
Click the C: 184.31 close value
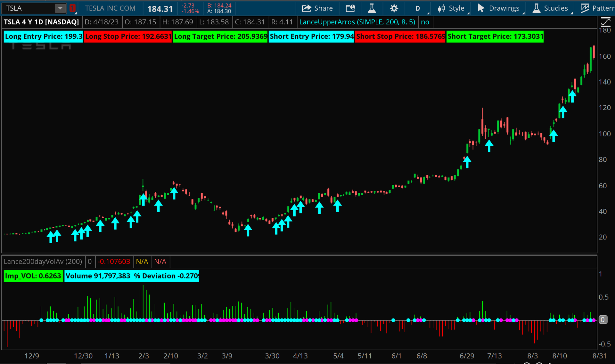click(250, 22)
